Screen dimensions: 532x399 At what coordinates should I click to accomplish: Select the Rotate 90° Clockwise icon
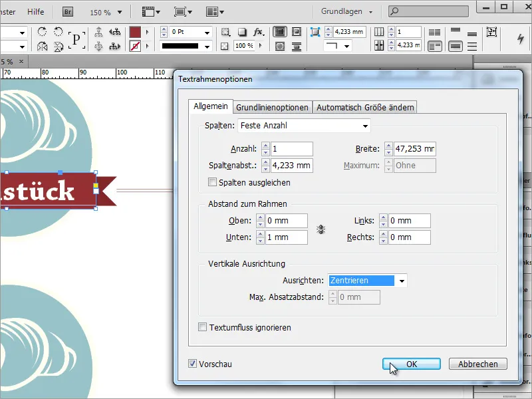(x=43, y=31)
